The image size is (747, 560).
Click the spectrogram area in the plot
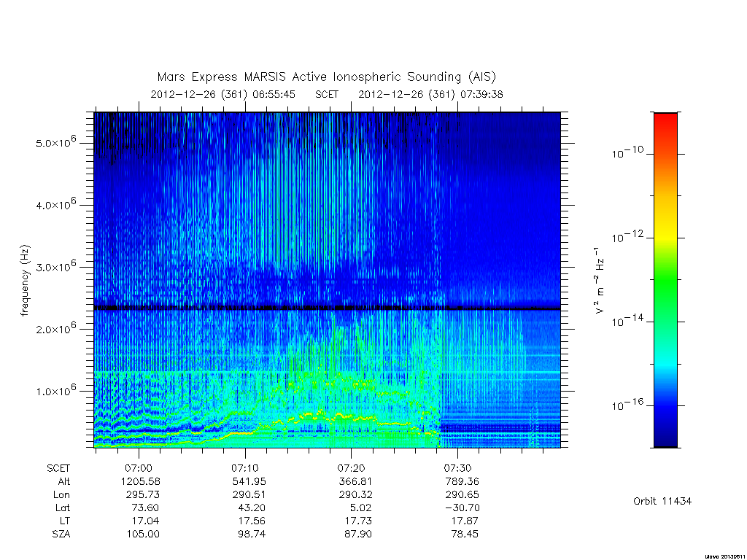click(x=328, y=280)
